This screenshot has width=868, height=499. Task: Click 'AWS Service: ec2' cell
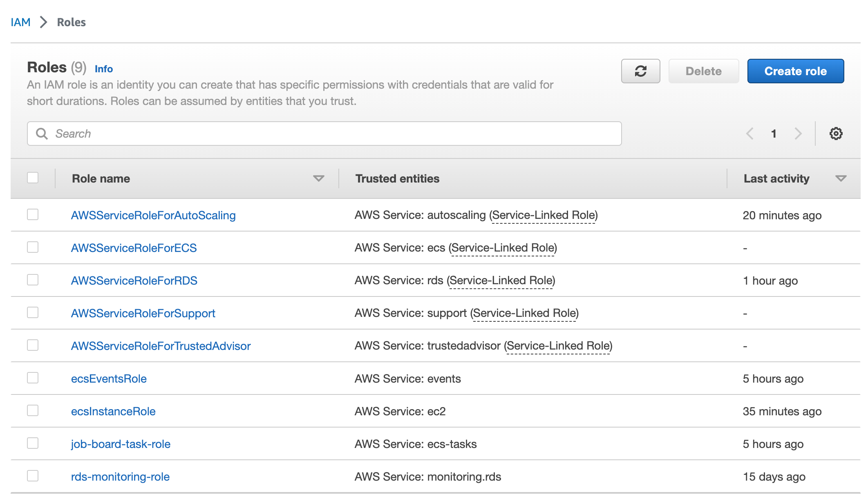[x=400, y=411]
